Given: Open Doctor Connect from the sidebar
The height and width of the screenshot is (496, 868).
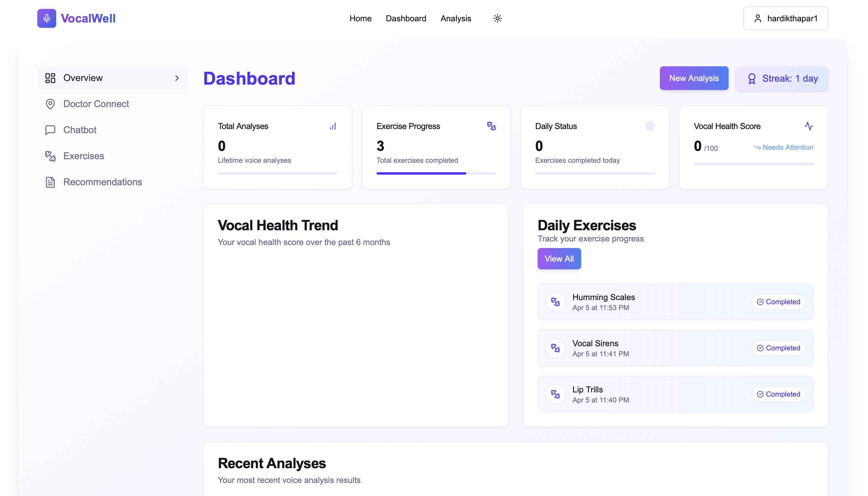Looking at the screenshot, I should click(96, 104).
